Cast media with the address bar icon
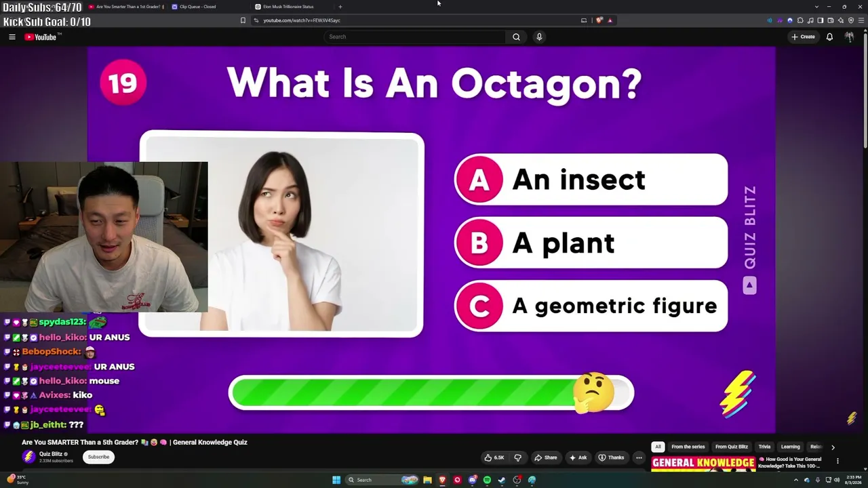The width and height of the screenshot is (868, 488). pyautogui.click(x=584, y=20)
